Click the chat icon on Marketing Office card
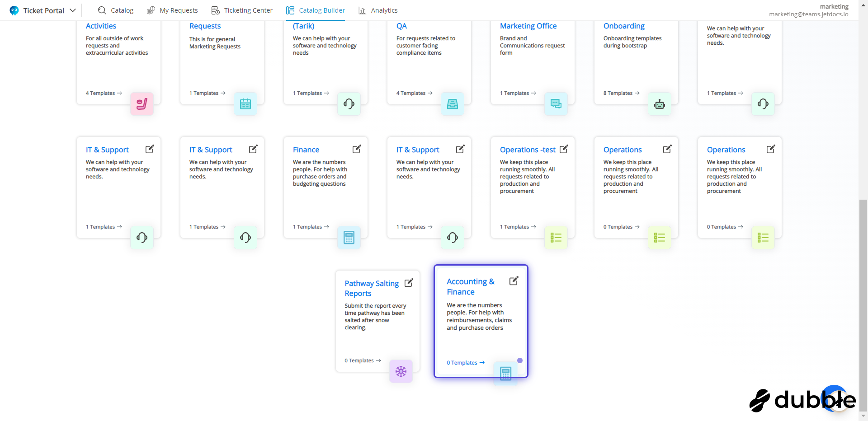The image size is (868, 421). [556, 104]
